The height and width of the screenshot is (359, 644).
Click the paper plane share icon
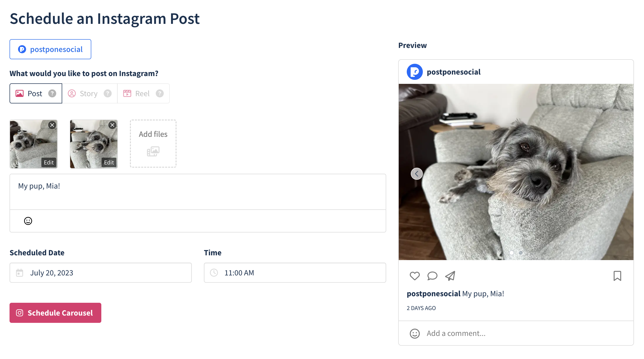(x=450, y=276)
